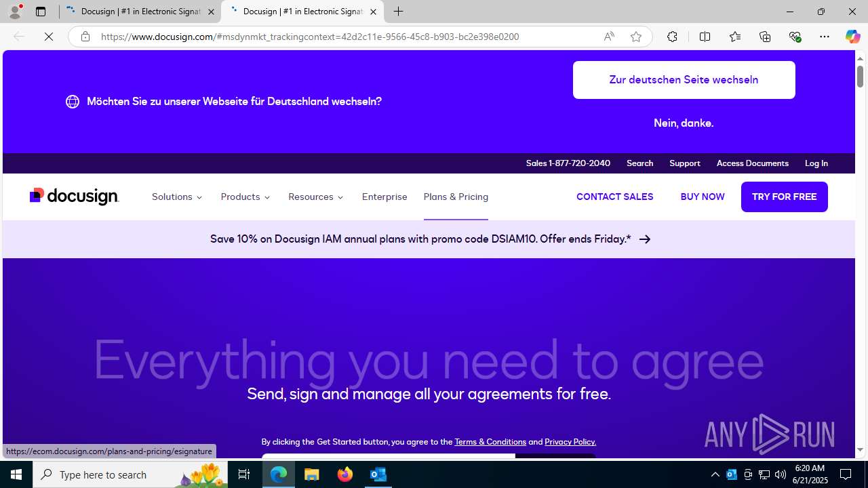868x488 pixels.
Task: Open the Extensions icon
Action: 672,37
